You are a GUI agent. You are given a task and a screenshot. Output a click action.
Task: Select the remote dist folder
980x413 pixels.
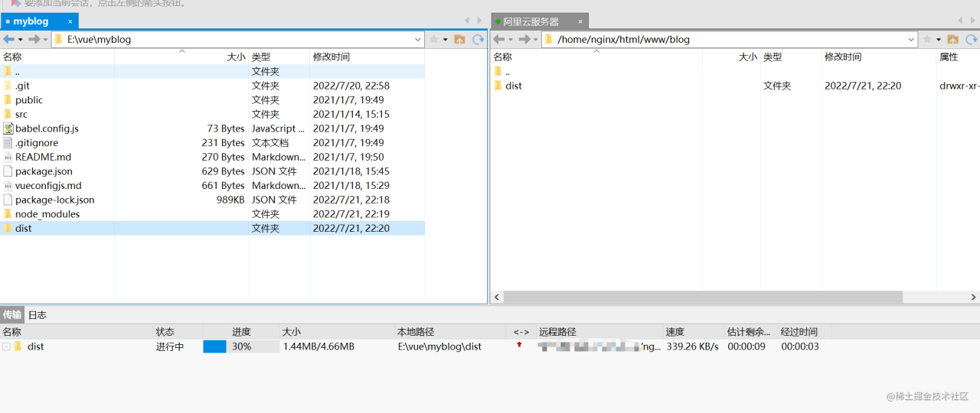[x=735, y=86]
